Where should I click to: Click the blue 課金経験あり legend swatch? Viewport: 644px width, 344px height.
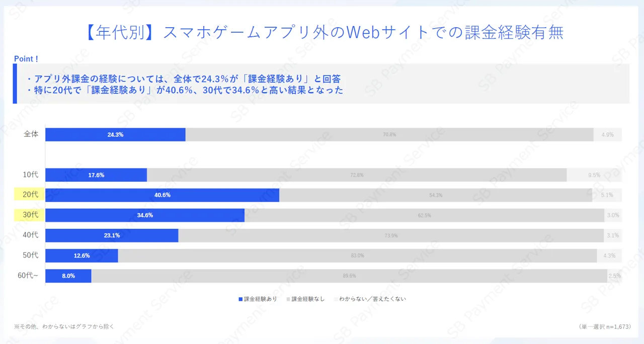[x=240, y=299]
